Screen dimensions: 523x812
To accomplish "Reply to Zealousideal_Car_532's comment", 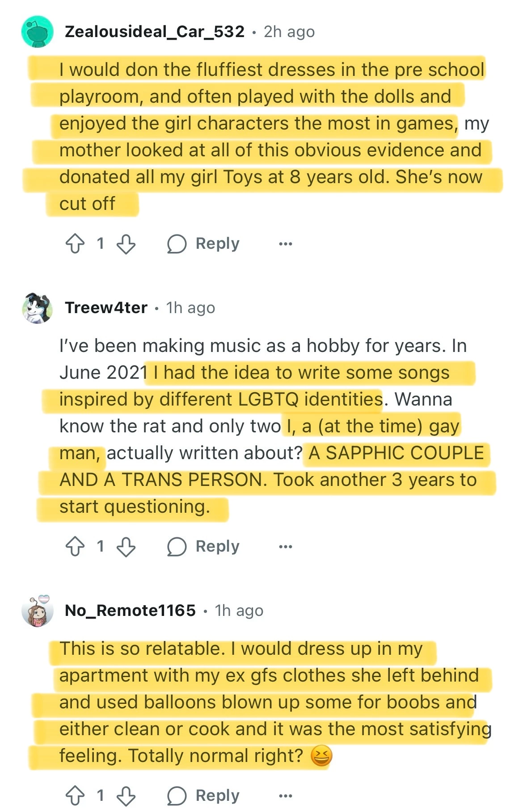I will [203, 244].
